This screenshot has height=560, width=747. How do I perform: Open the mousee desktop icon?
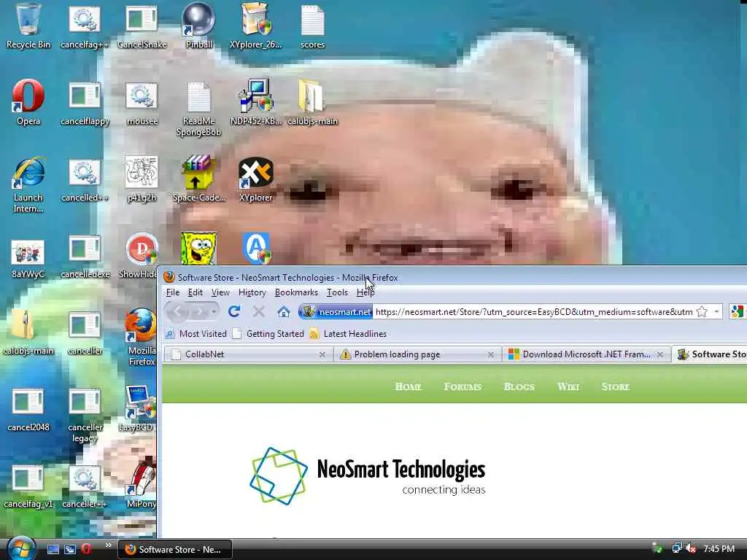point(142,96)
